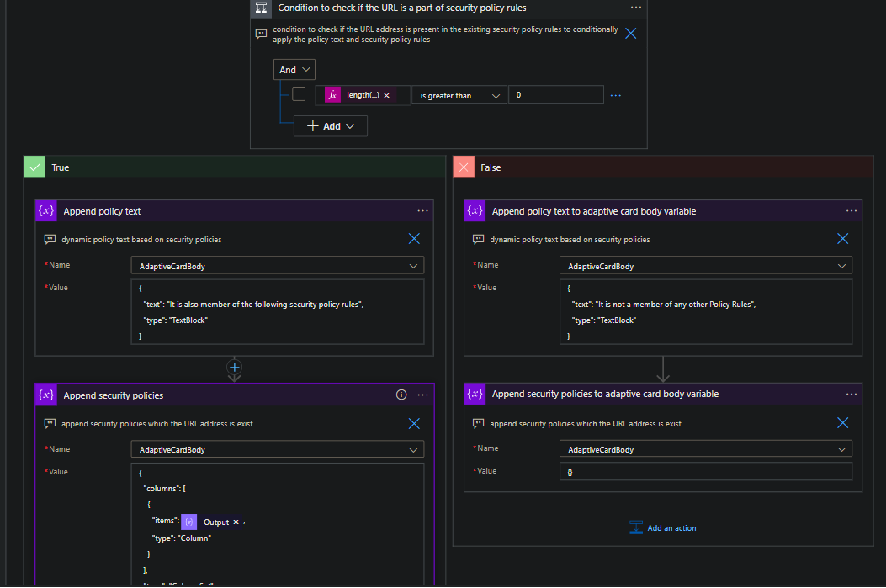The image size is (886, 588).
Task: Click the arrow connector between False branch actions
Action: 663,369
